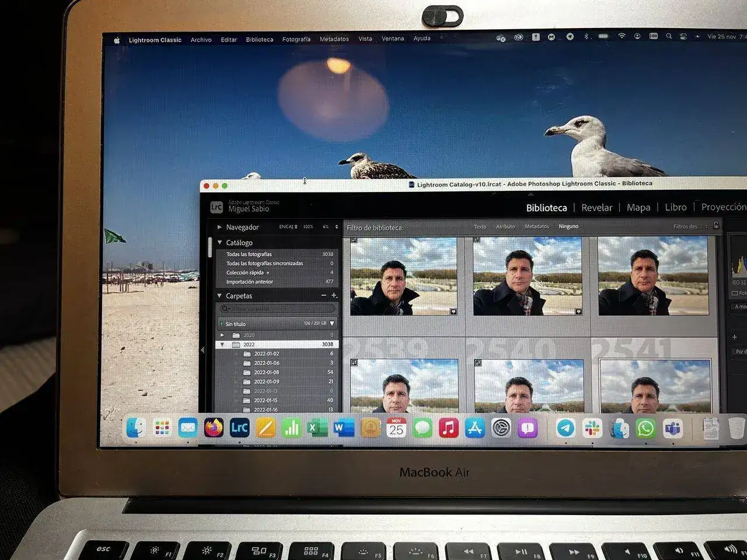Click the minus icon in Carpetas header
The width and height of the screenshot is (747, 560).
click(324, 296)
